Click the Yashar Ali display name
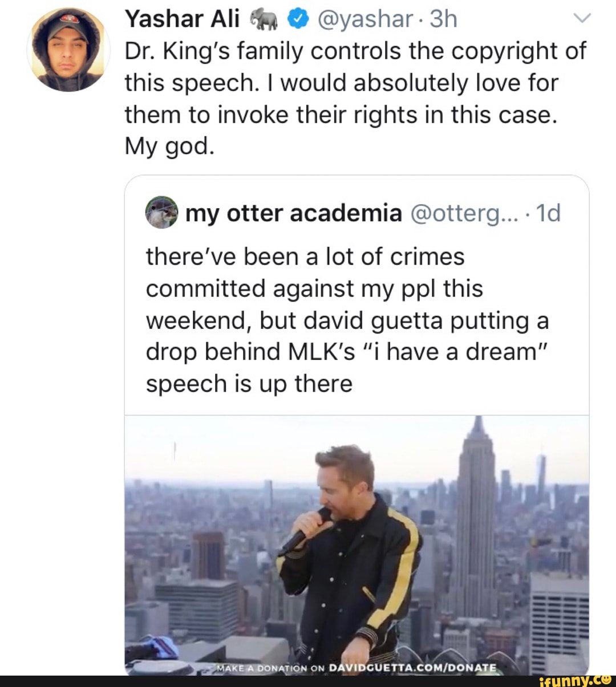Viewport: 616px width, 687px height. click(182, 19)
